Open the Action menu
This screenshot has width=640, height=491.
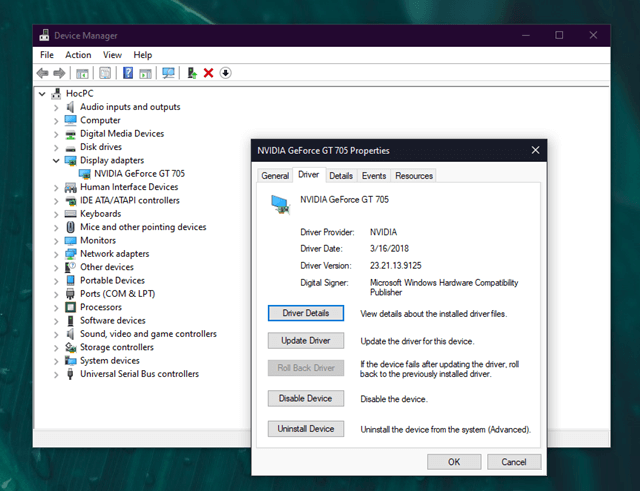pos(78,55)
